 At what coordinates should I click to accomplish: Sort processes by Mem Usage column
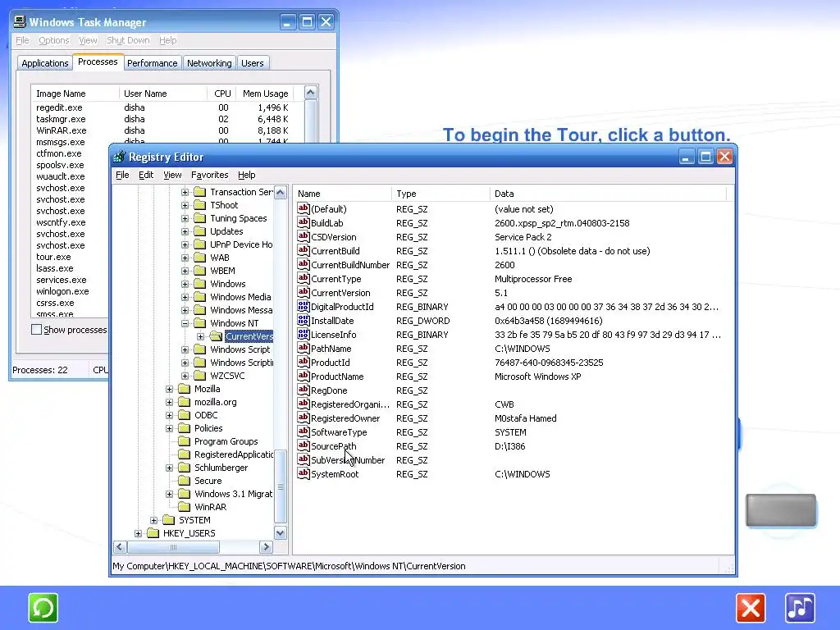[265, 94]
